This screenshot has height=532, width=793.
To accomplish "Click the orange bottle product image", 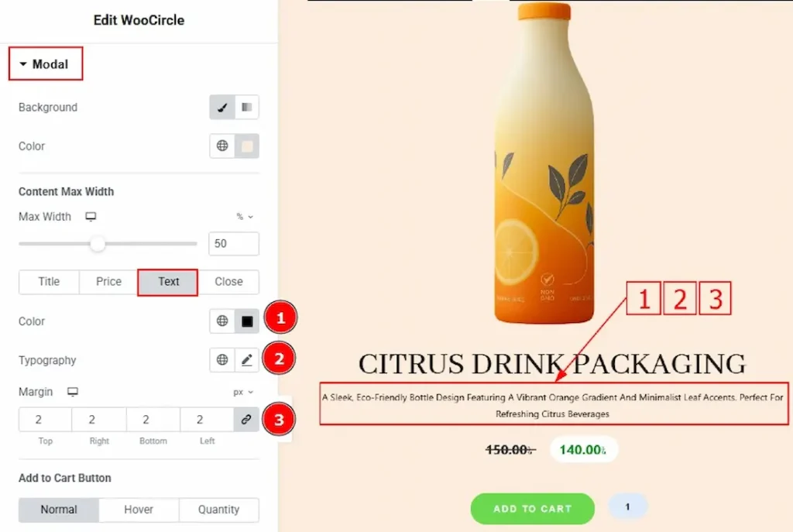I will pos(544,163).
